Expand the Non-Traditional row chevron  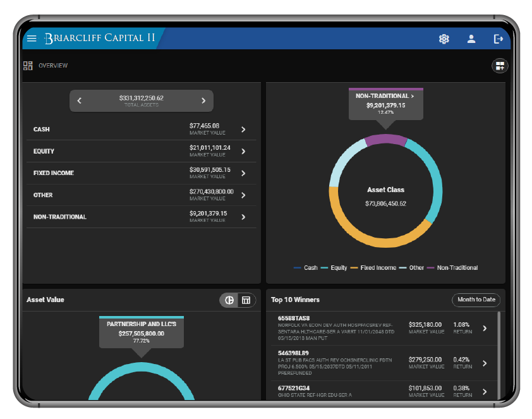click(x=244, y=217)
